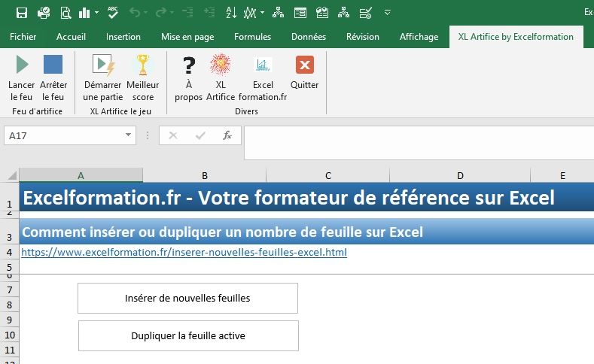
Task: Click the Select All corner triangle
Action: point(12,175)
